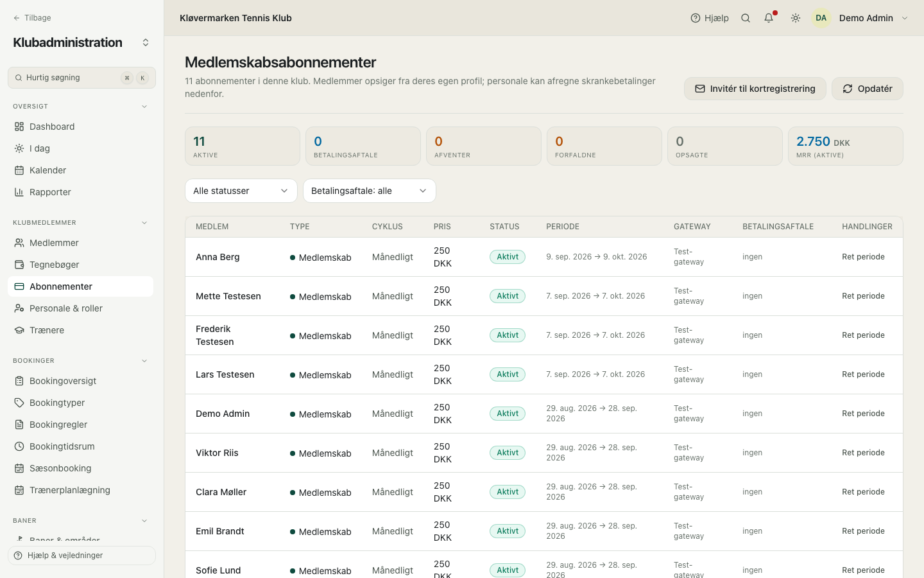Click the Opdatér refresh button

pos(868,89)
